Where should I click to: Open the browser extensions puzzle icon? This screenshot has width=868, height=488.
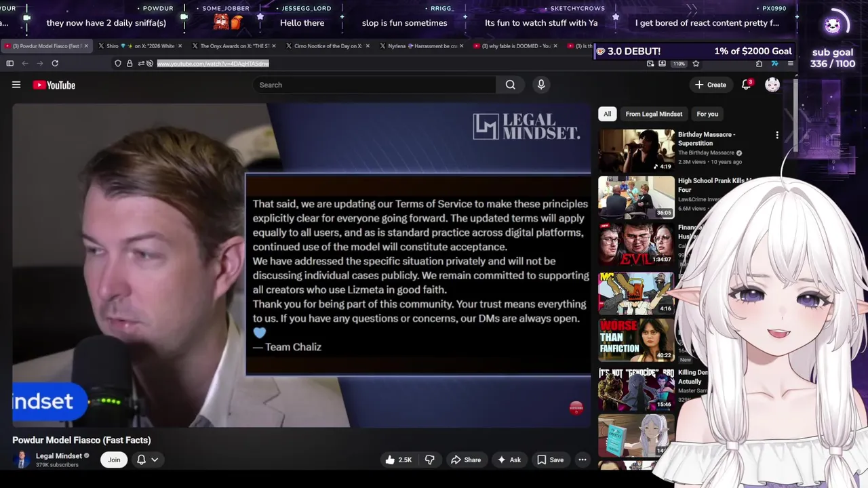759,63
